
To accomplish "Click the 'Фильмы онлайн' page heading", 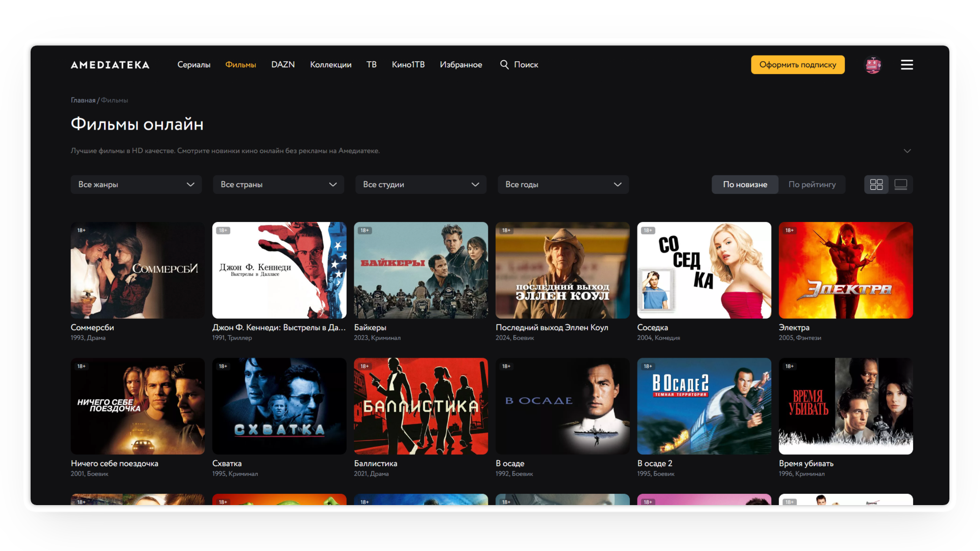I will click(137, 124).
